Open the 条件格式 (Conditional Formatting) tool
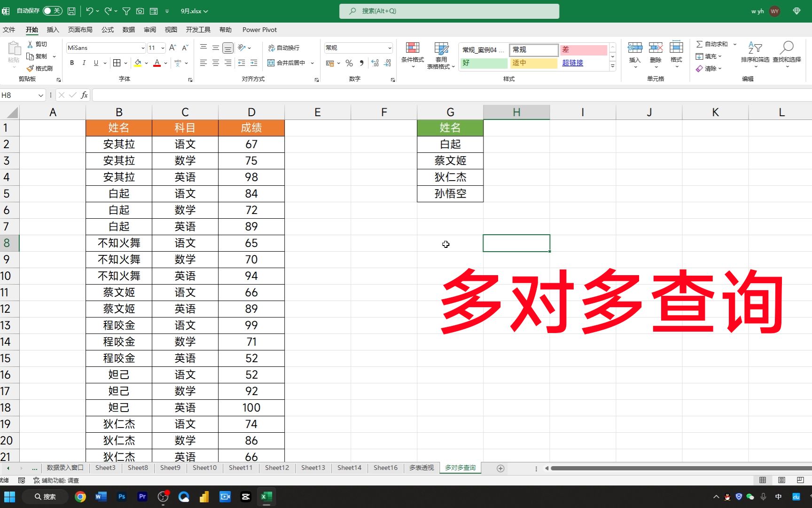 pyautogui.click(x=413, y=55)
